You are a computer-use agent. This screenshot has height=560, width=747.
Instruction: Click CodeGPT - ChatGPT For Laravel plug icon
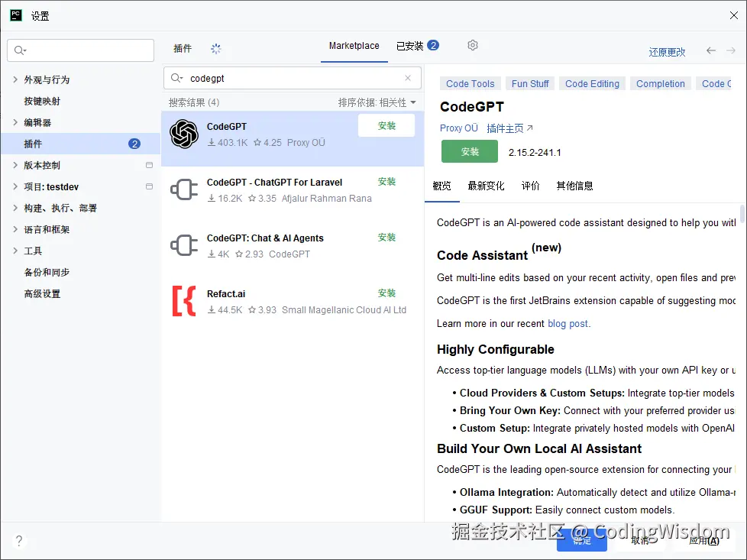click(184, 189)
